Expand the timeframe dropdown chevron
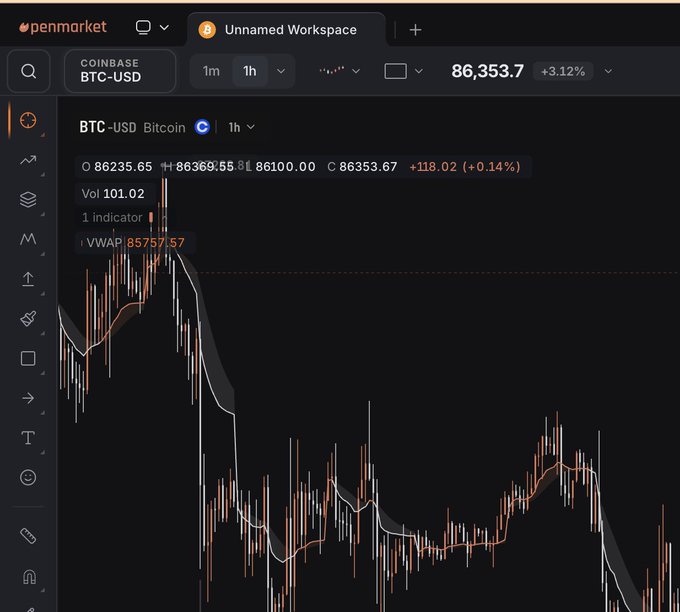The height and width of the screenshot is (612, 680). (x=281, y=71)
